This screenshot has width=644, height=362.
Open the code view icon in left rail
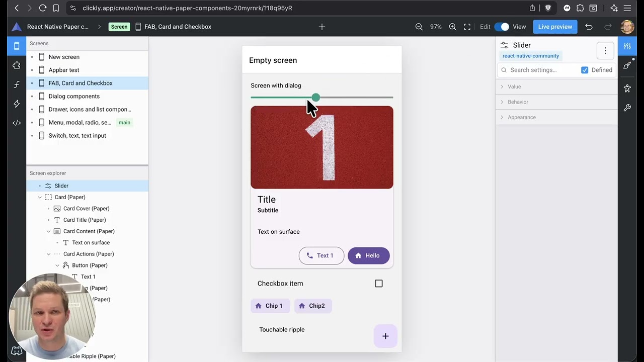pos(17,123)
